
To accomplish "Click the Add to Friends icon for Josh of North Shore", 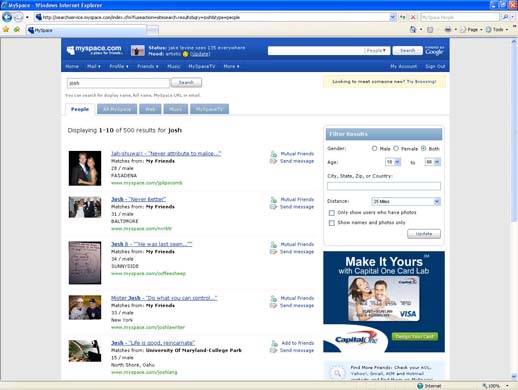I will coord(274,343).
